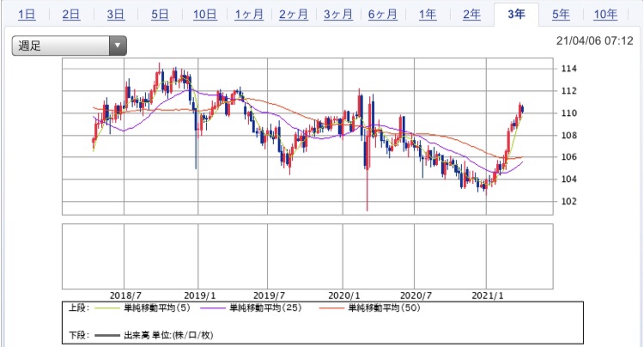
Task: Switch to the 1年 tab
Action: tap(428, 15)
